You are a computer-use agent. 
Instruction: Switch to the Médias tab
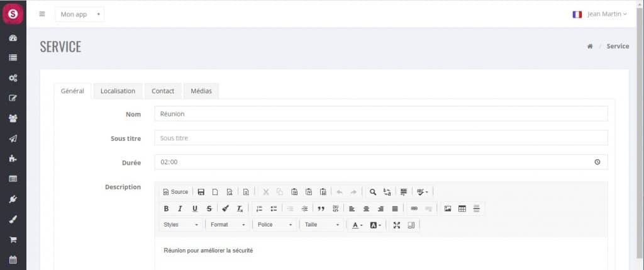coord(201,91)
